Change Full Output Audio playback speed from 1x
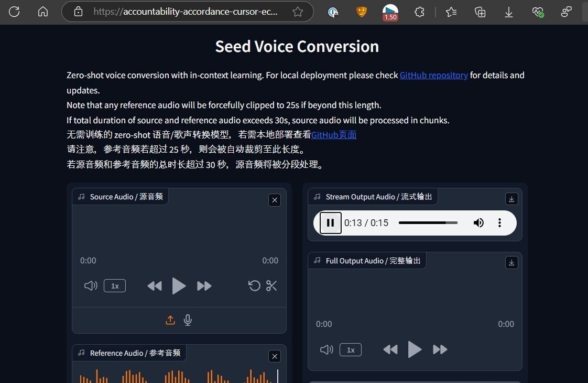Image resolution: width=588 pixels, height=383 pixels. (x=350, y=349)
